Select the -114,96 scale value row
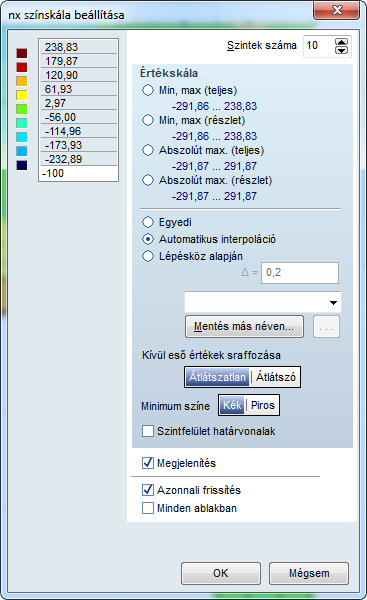 (78, 131)
